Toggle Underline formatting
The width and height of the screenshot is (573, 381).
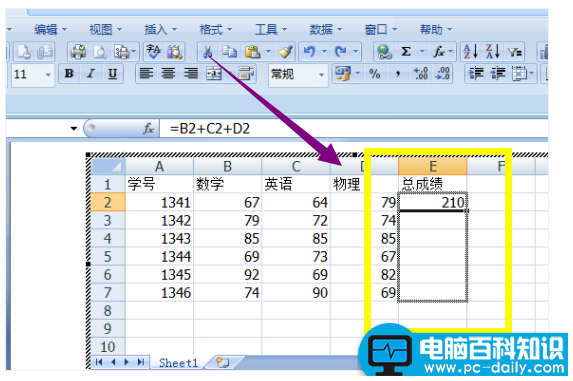click(x=113, y=74)
